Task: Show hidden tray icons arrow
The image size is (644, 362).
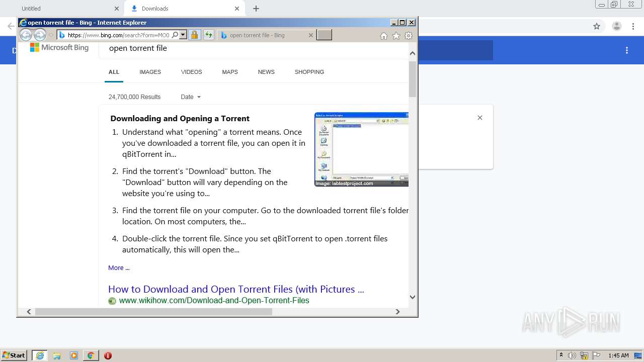Action: (561, 355)
